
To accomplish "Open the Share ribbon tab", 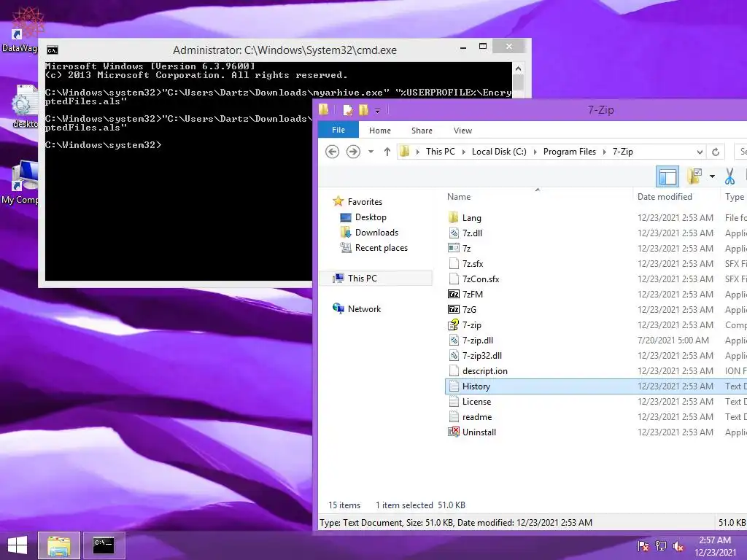I will coord(422,131).
